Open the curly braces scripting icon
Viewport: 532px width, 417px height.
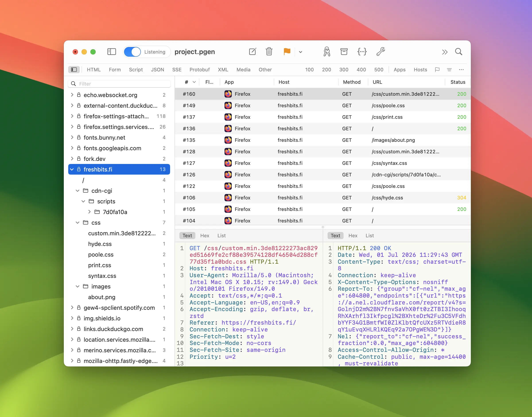coord(362,52)
